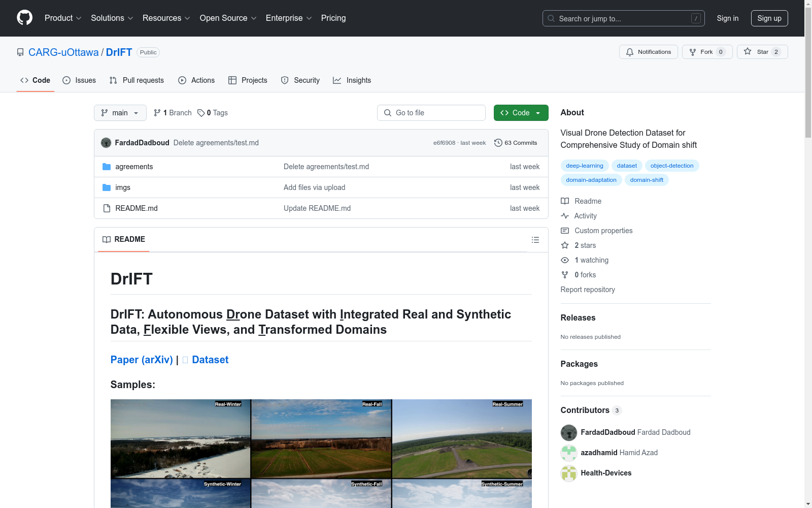Click the object-detection topic tag
The image size is (812, 508).
click(672, 166)
